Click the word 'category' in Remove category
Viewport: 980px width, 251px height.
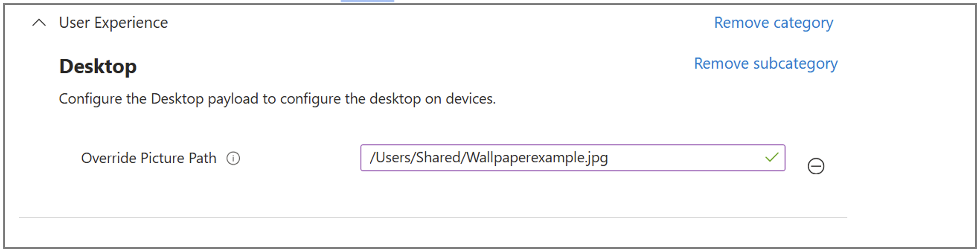pyautogui.click(x=803, y=23)
